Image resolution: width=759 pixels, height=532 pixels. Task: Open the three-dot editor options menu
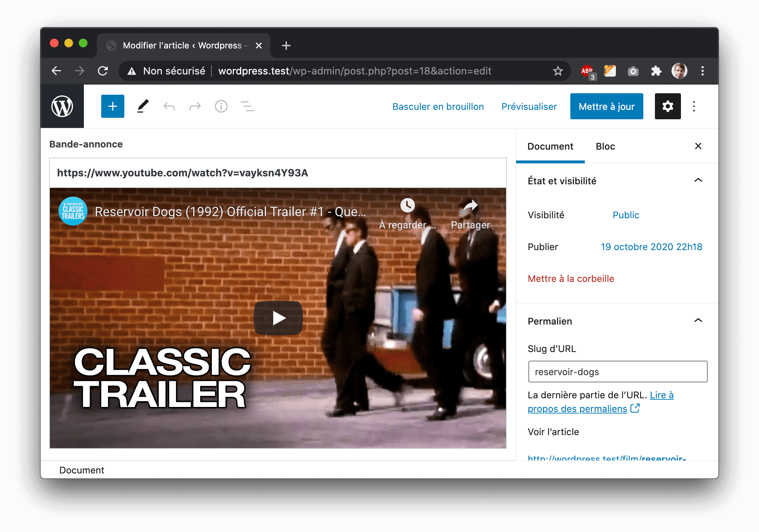(x=694, y=106)
